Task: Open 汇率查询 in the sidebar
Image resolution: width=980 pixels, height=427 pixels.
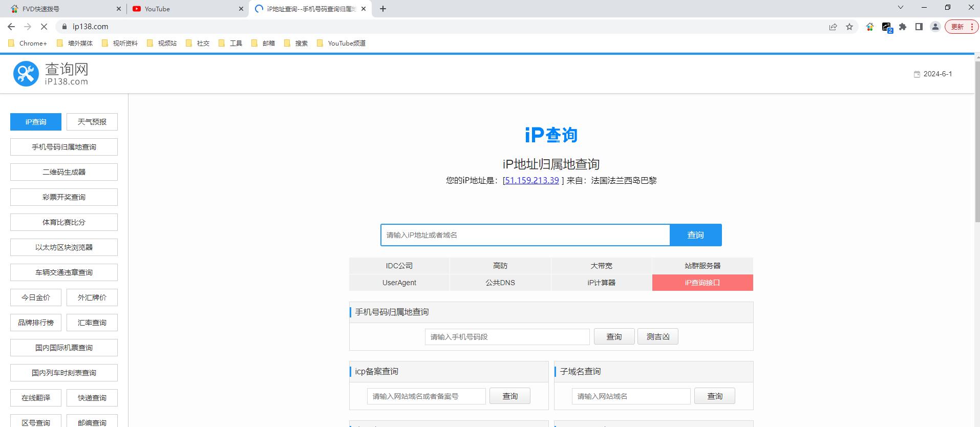Action: [x=92, y=323]
